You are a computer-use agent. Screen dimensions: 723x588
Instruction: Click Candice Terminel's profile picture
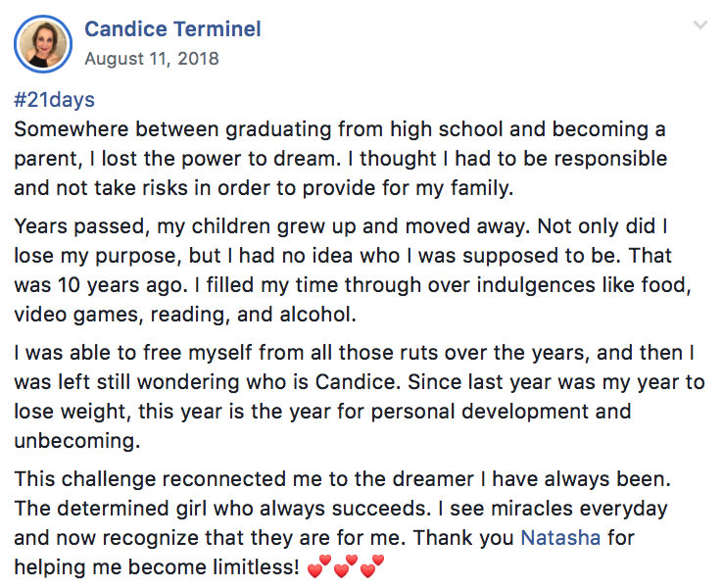[41, 44]
